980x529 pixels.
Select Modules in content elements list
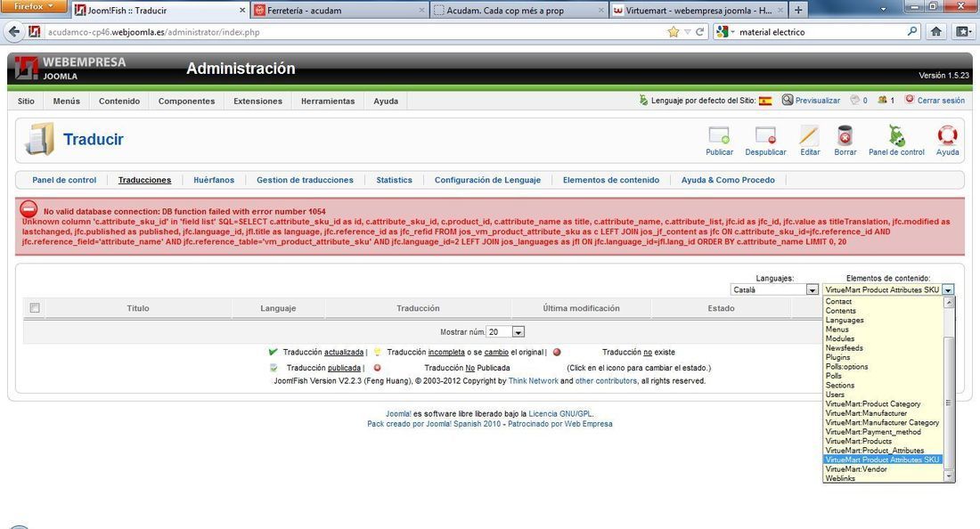point(883,338)
